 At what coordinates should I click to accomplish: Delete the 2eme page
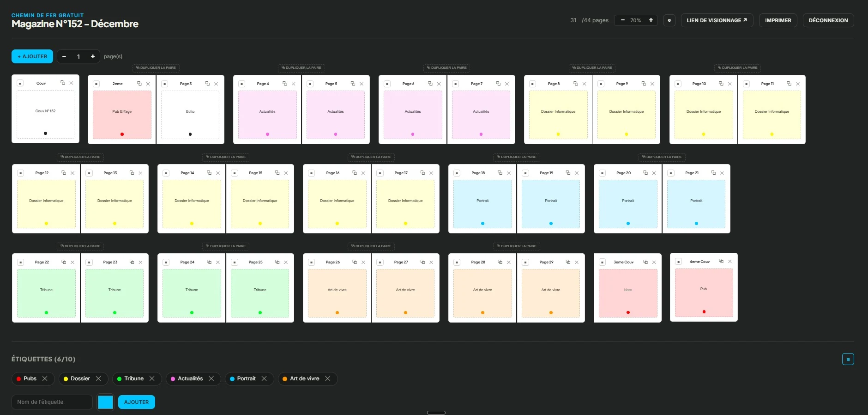pos(148,84)
